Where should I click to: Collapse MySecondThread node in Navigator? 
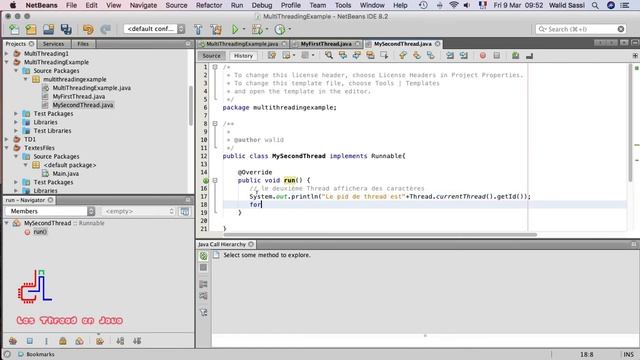click(x=7, y=223)
